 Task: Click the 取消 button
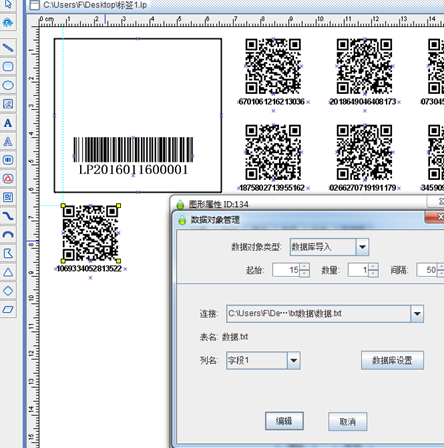(x=348, y=422)
